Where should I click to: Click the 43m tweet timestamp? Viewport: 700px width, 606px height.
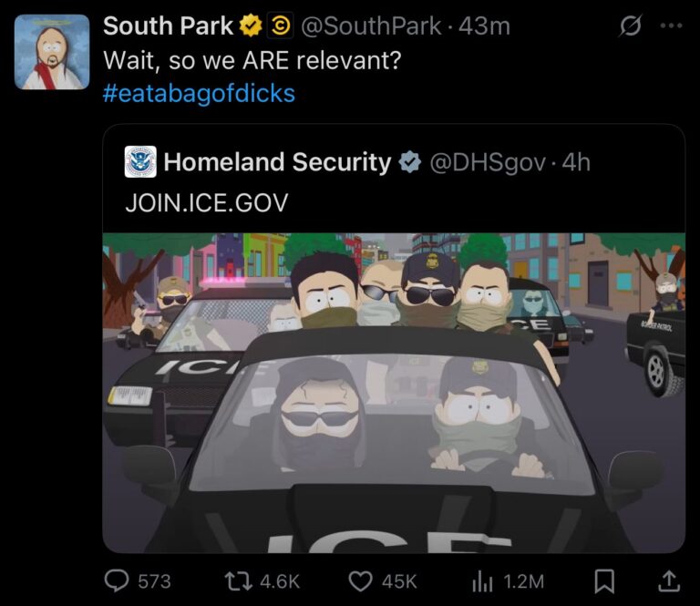(x=485, y=26)
